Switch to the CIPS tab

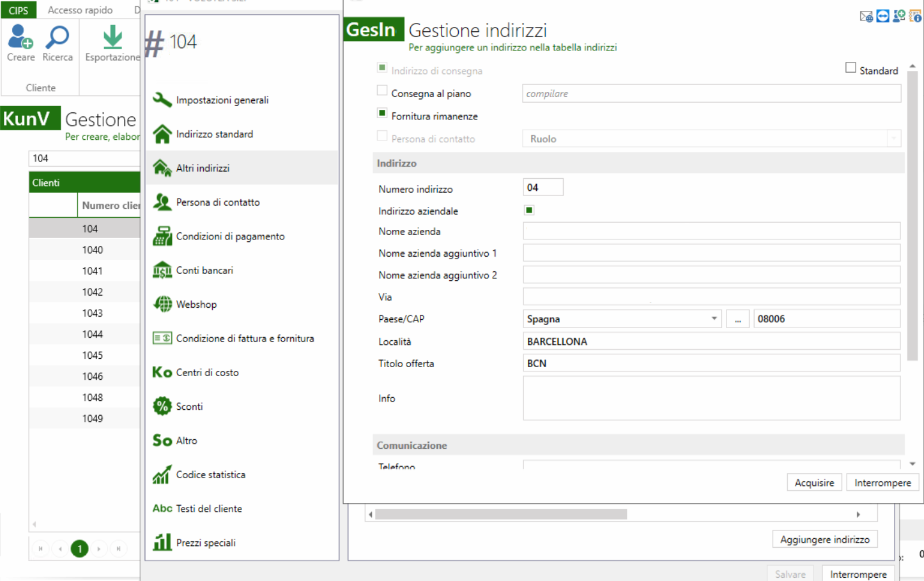coord(19,10)
